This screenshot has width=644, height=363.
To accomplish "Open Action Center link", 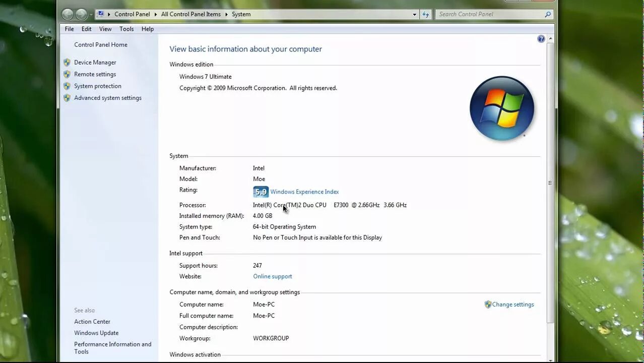I will 92,322.
